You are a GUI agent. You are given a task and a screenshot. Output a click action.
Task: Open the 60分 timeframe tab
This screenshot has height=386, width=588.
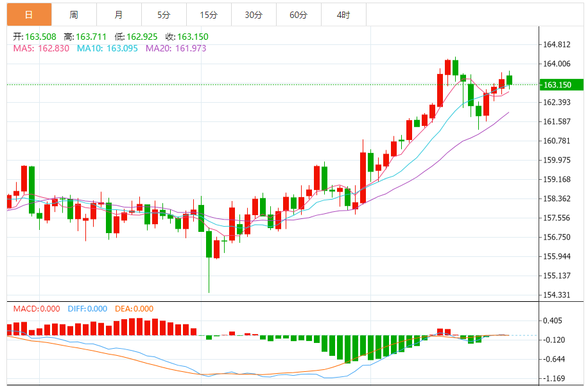pos(299,15)
